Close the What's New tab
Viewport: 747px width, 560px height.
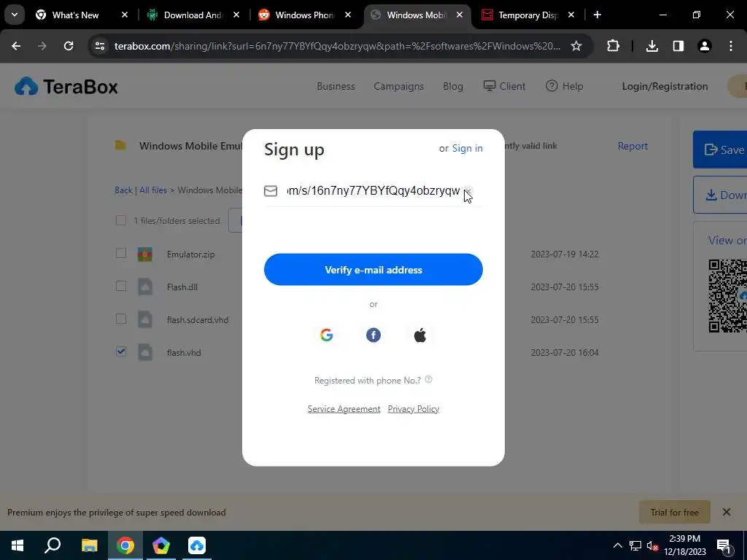coord(124,15)
